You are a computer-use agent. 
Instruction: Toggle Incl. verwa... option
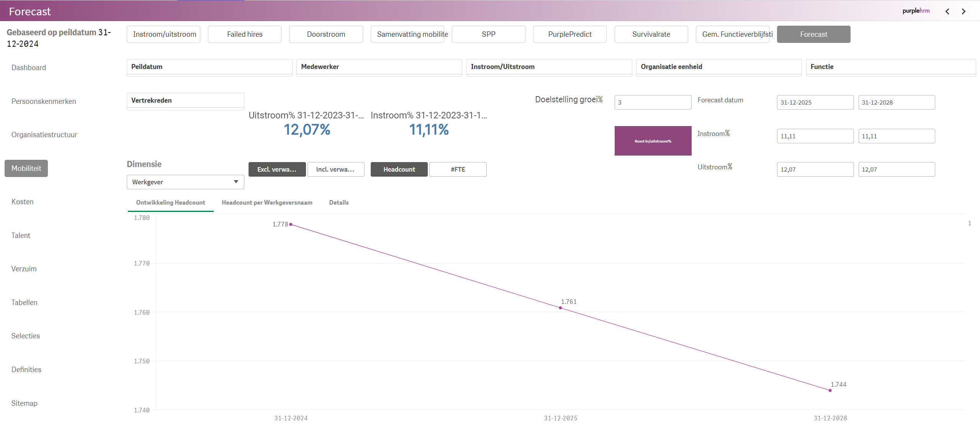(335, 169)
